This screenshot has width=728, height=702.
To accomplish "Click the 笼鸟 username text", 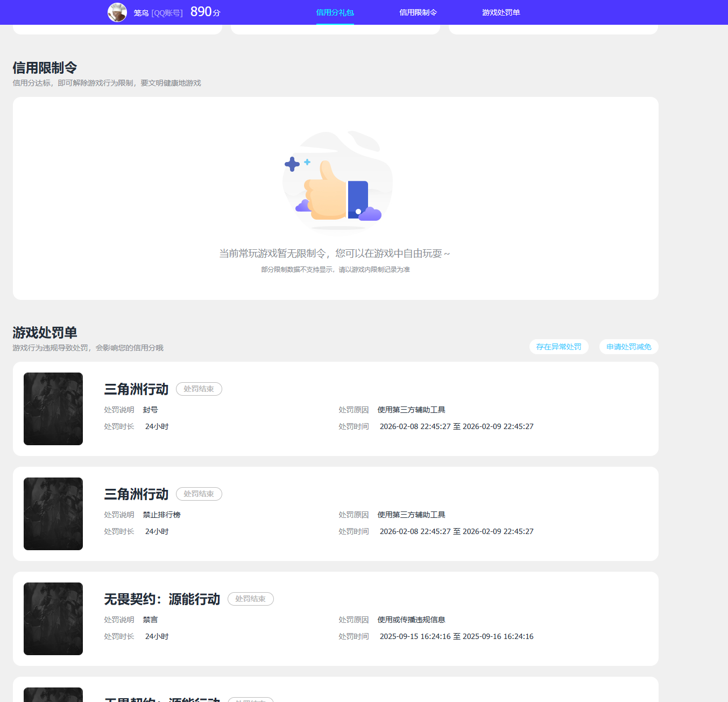I will (141, 13).
